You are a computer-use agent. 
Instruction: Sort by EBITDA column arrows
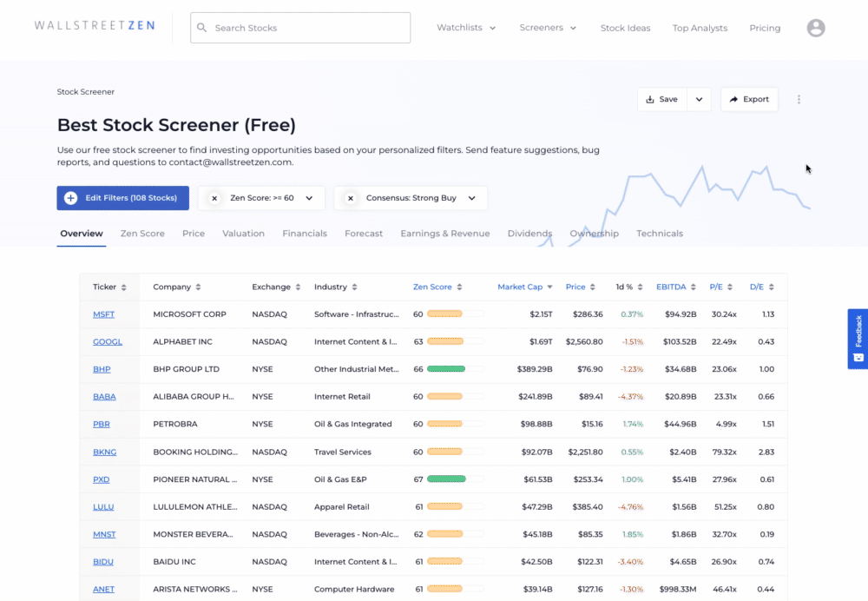pos(693,287)
